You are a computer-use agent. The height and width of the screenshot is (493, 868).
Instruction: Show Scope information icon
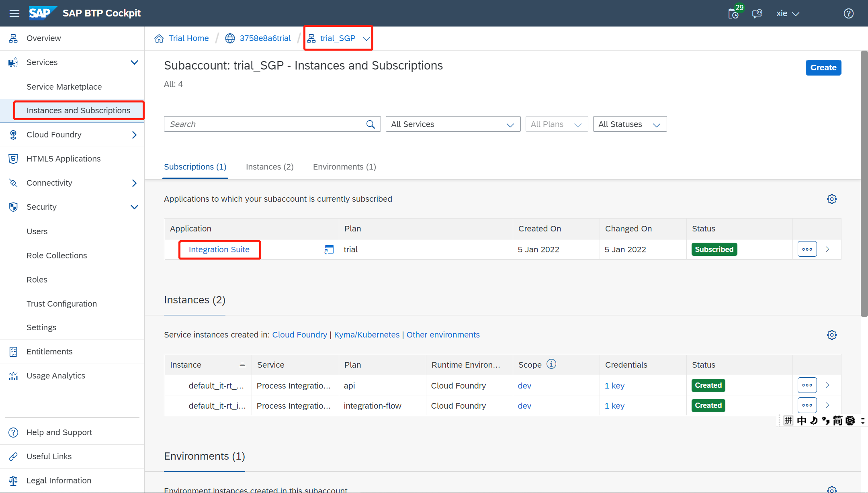(x=551, y=364)
